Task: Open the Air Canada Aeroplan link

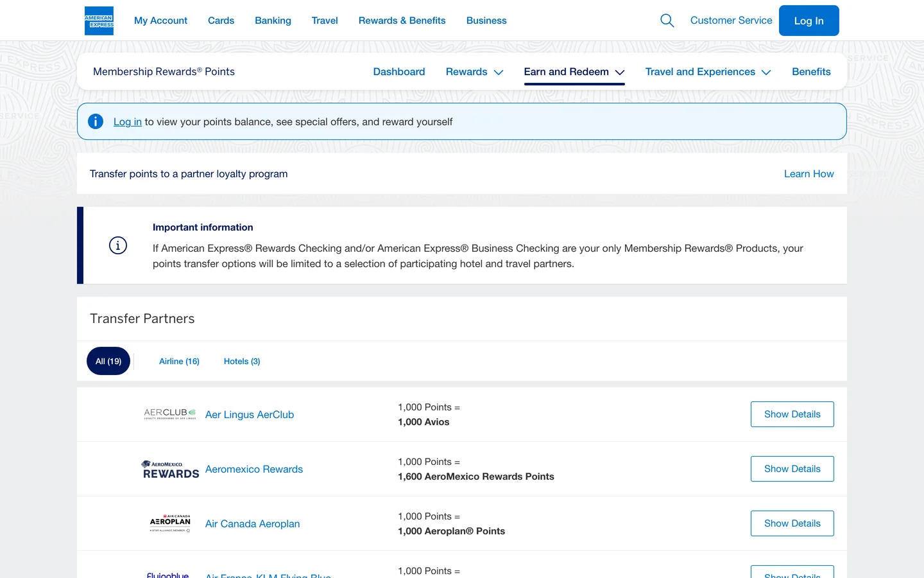Action: coord(252,524)
